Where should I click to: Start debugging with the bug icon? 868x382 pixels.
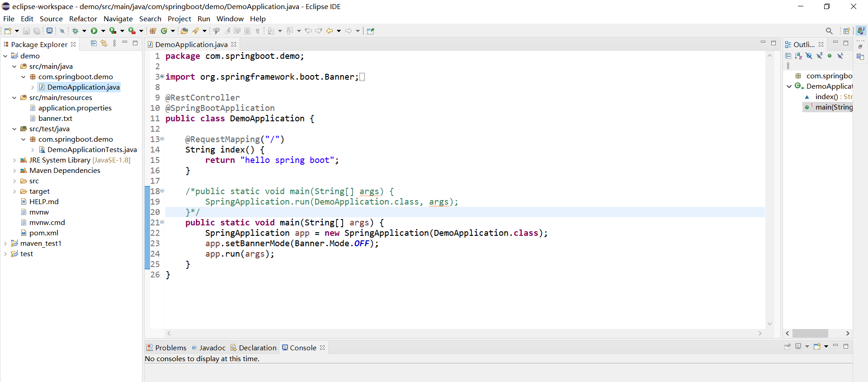pyautogui.click(x=75, y=31)
